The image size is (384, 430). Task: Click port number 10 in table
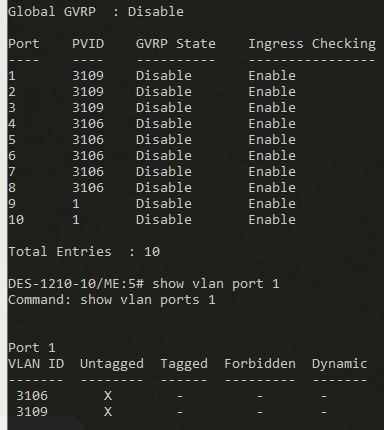coord(16,220)
